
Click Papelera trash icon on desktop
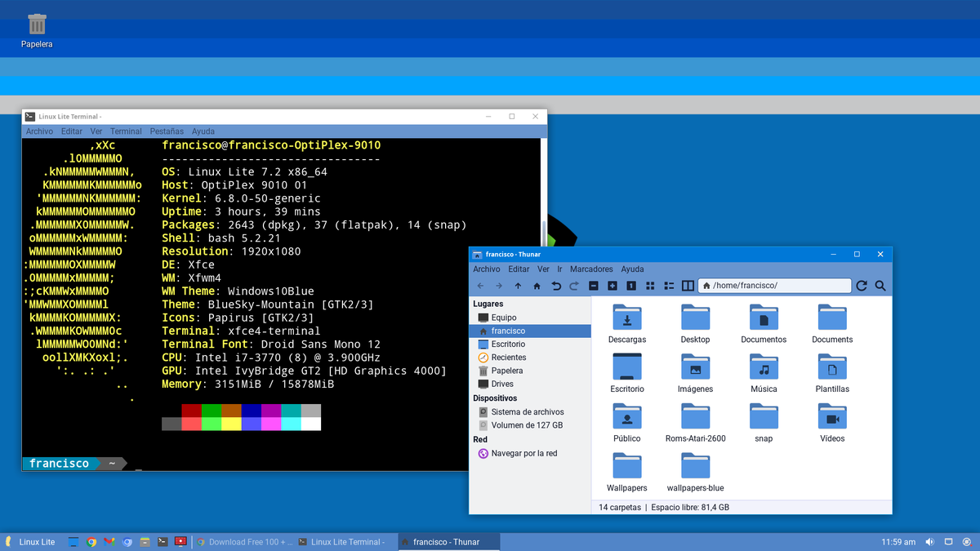tap(37, 24)
